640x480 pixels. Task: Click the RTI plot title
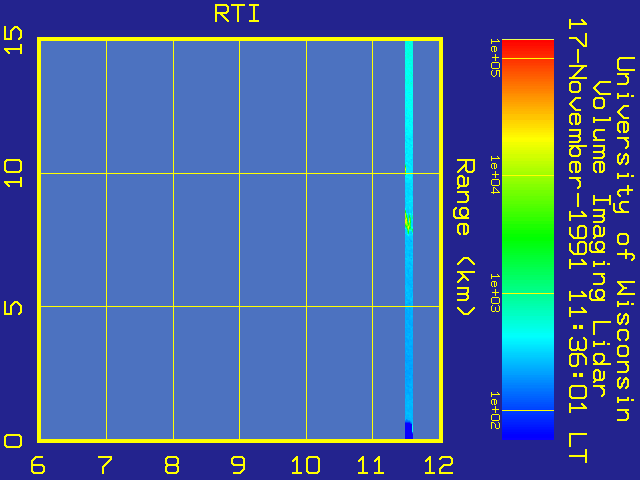[237, 14]
